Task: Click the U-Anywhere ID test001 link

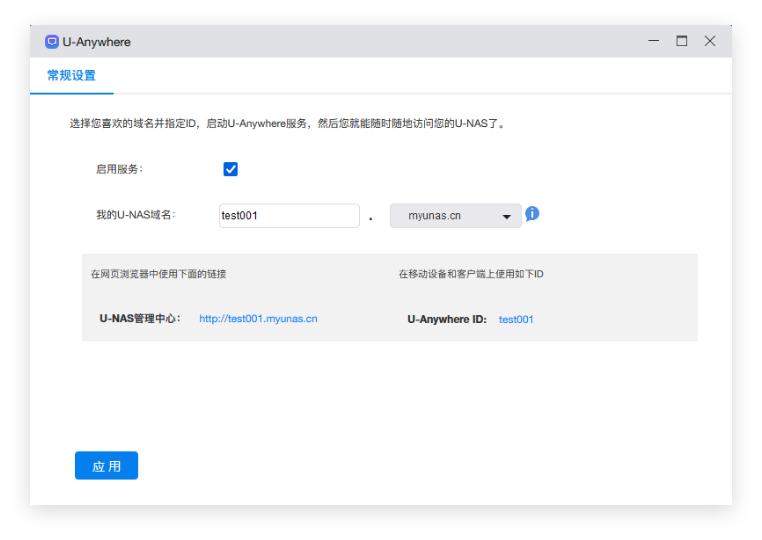Action: point(516,320)
